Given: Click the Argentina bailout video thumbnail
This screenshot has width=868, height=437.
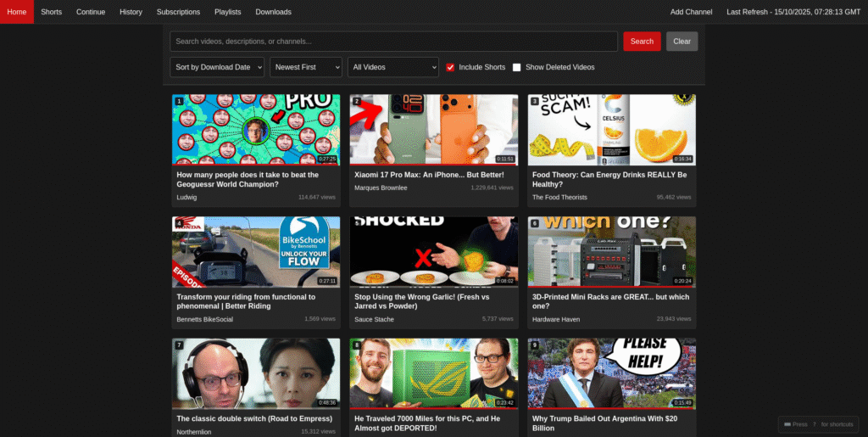Looking at the screenshot, I should 611,373.
